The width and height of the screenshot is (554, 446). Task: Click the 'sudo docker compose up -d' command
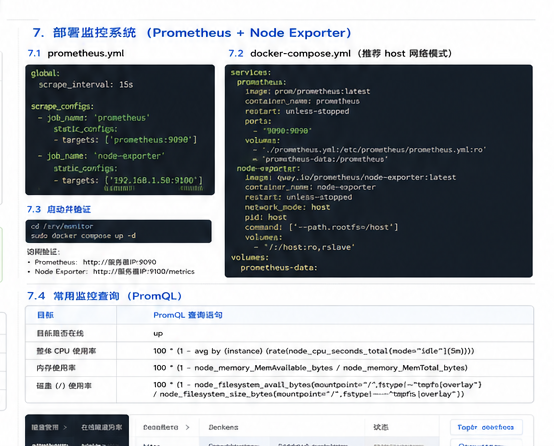click(x=83, y=236)
